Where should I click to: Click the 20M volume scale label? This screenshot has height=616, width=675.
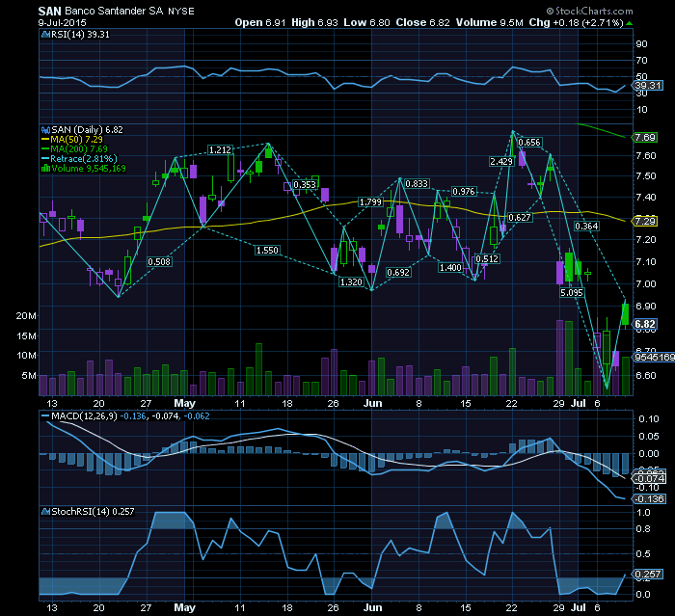26,316
